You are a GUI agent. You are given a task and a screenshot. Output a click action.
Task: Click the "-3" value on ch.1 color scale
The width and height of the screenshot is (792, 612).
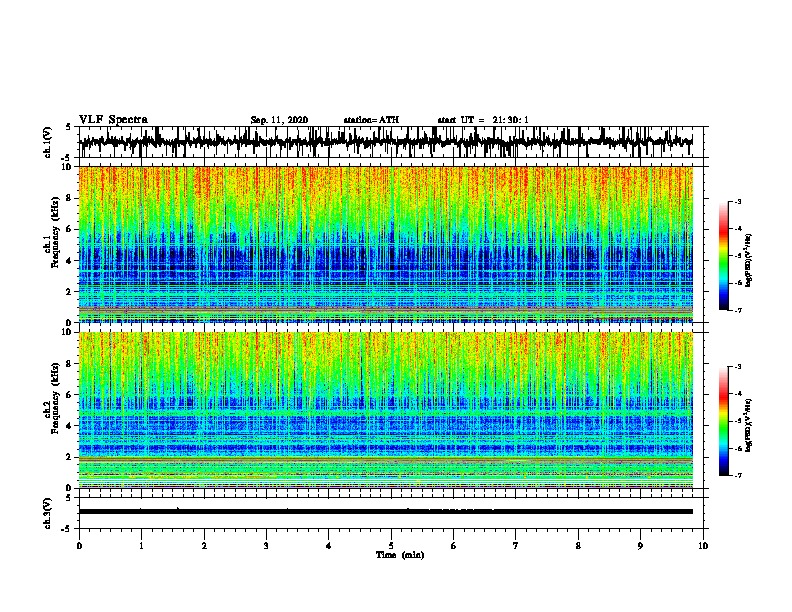click(738, 201)
